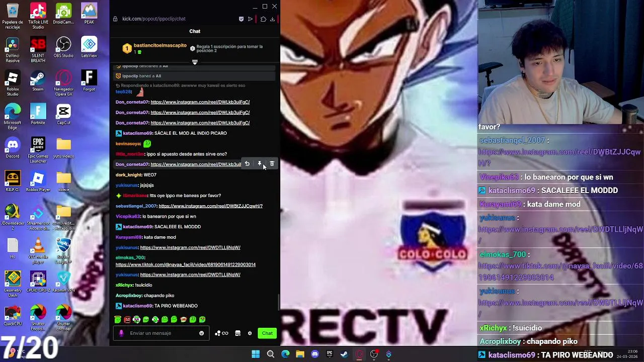Insert the last quick emote with heart eyes
Screen dimensions: 644x362
202,319
